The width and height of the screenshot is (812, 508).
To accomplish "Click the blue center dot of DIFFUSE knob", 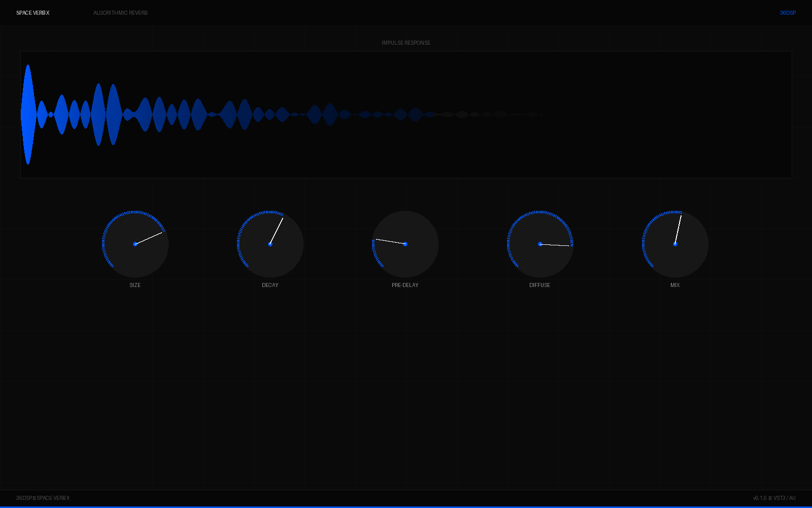I will click(540, 244).
